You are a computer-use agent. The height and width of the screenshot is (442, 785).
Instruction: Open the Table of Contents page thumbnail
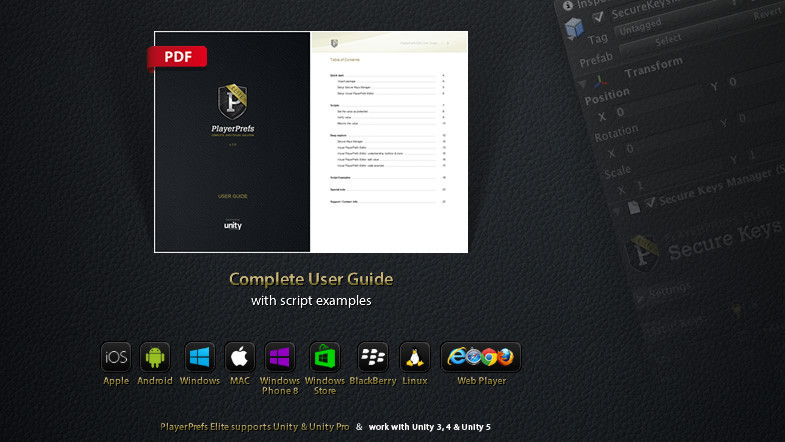click(389, 142)
